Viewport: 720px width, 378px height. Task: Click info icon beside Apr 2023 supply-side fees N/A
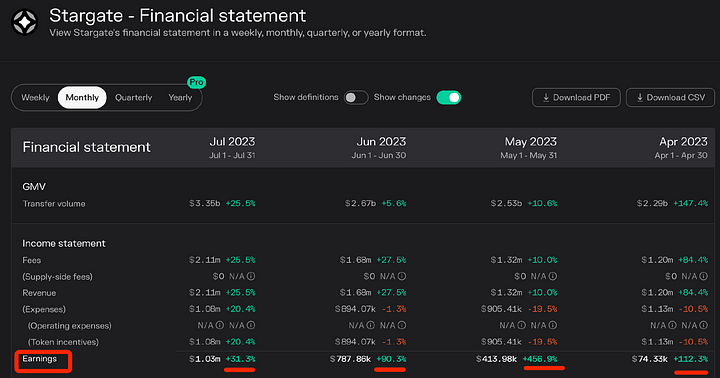click(x=703, y=276)
